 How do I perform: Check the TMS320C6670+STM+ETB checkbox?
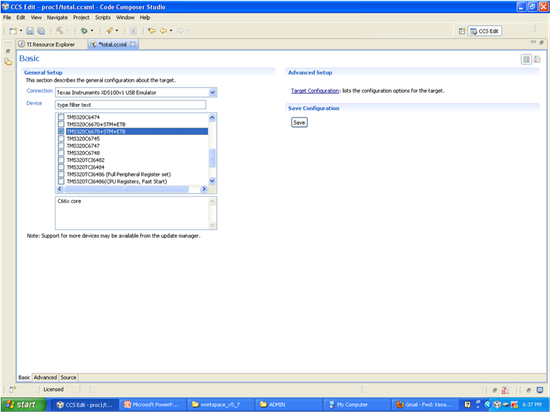61,124
